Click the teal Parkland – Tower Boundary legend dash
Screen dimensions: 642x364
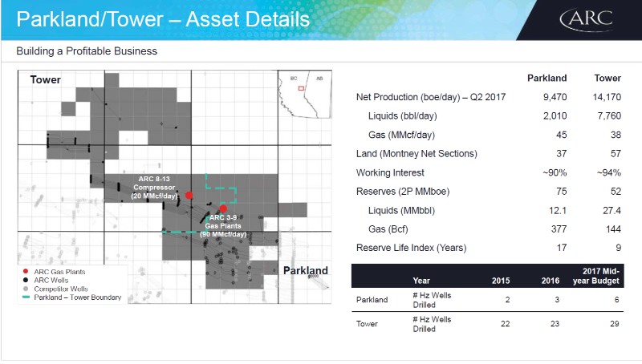tap(26, 297)
